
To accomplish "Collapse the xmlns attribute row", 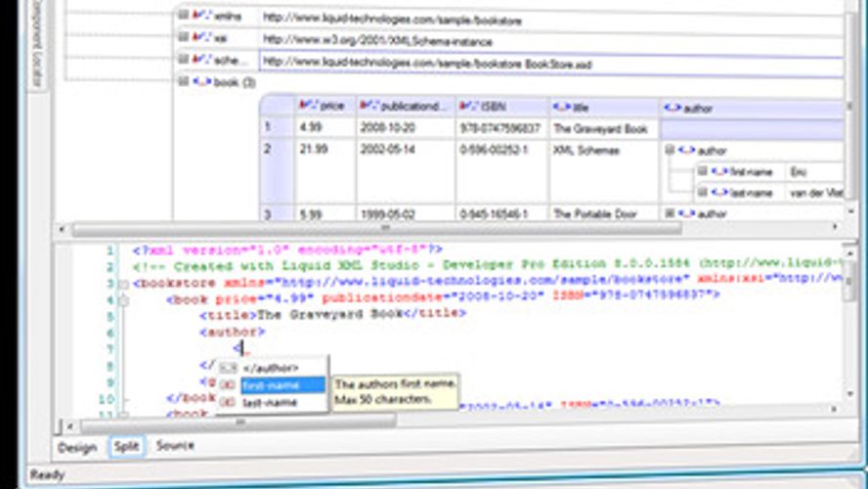I will coord(183,16).
